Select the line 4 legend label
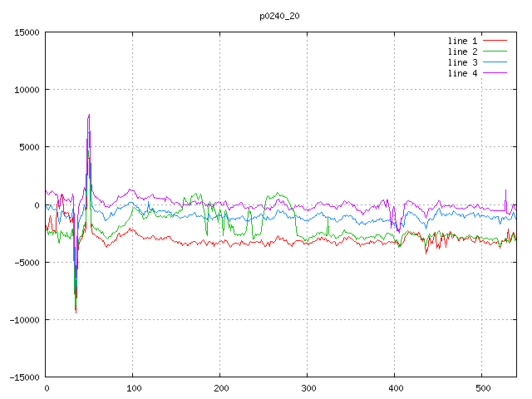This screenshot has width=532, height=399. tap(462, 73)
